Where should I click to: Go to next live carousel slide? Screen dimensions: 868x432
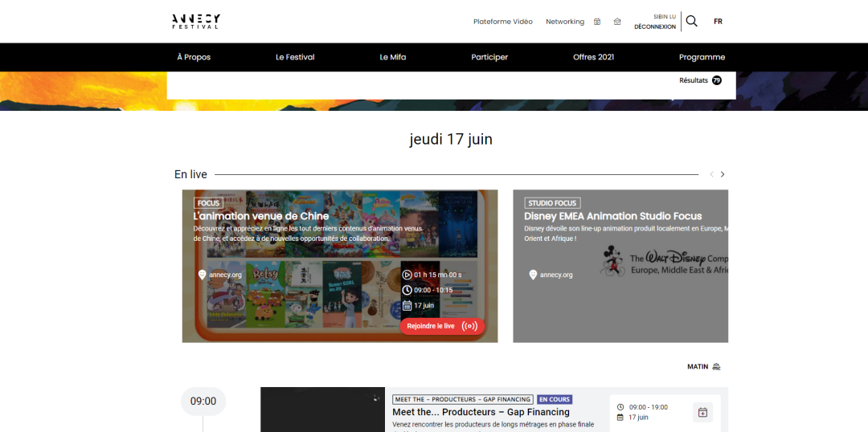(x=723, y=174)
